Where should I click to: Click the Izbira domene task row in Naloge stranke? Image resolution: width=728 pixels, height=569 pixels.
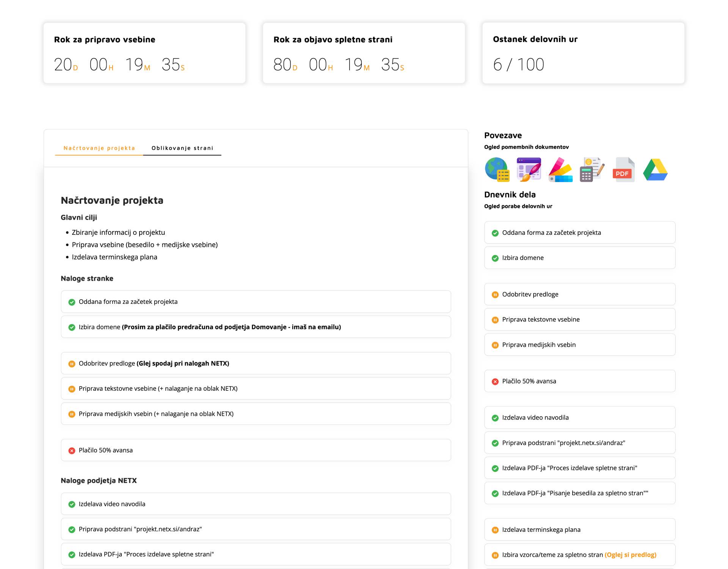[x=256, y=327]
